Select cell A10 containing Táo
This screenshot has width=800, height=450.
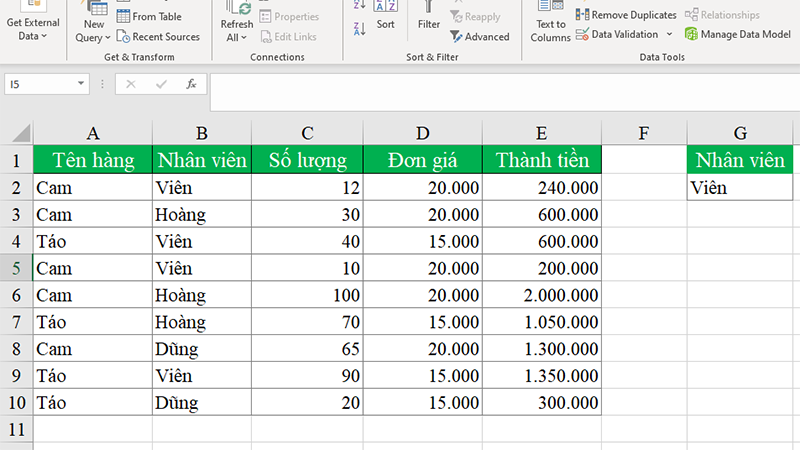[x=93, y=403]
